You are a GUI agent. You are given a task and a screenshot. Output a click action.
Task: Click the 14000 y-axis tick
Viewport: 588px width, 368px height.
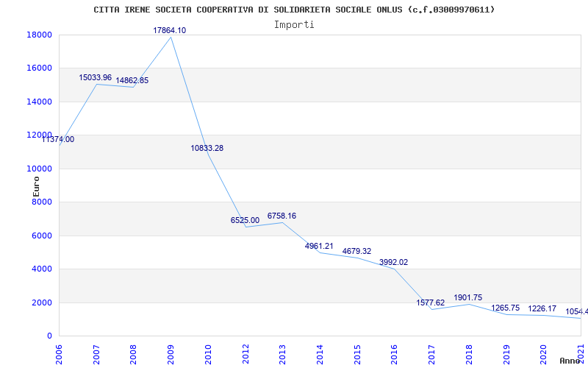(x=39, y=102)
